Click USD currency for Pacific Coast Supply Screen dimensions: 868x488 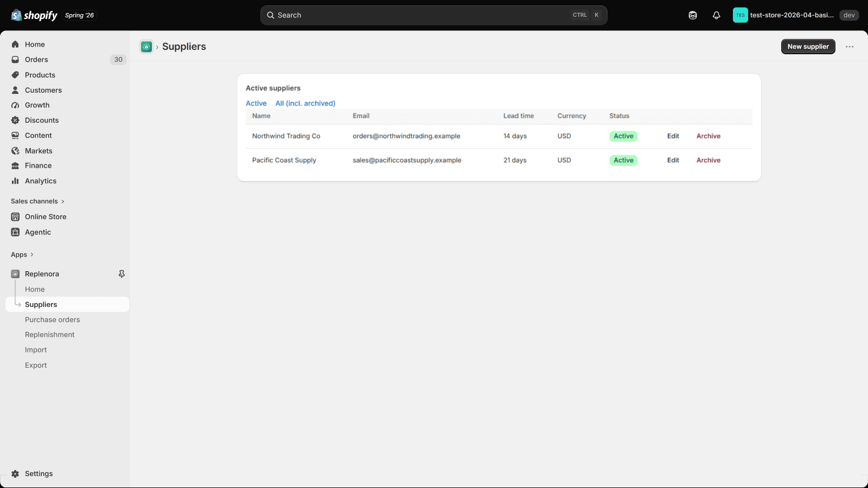coord(564,160)
